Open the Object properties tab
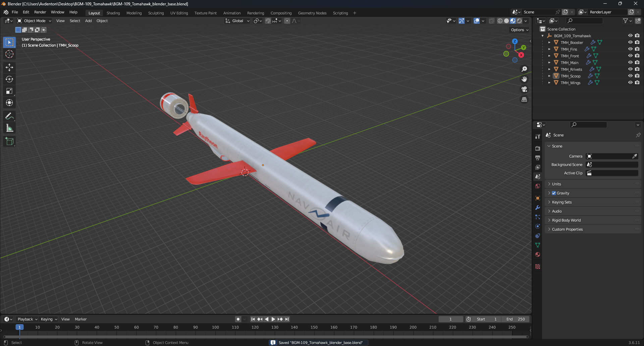The height and width of the screenshot is (346, 644). (538, 198)
